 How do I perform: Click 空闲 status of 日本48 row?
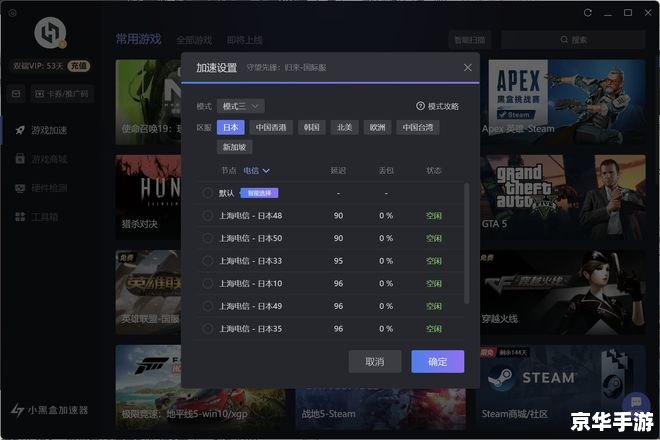click(434, 216)
